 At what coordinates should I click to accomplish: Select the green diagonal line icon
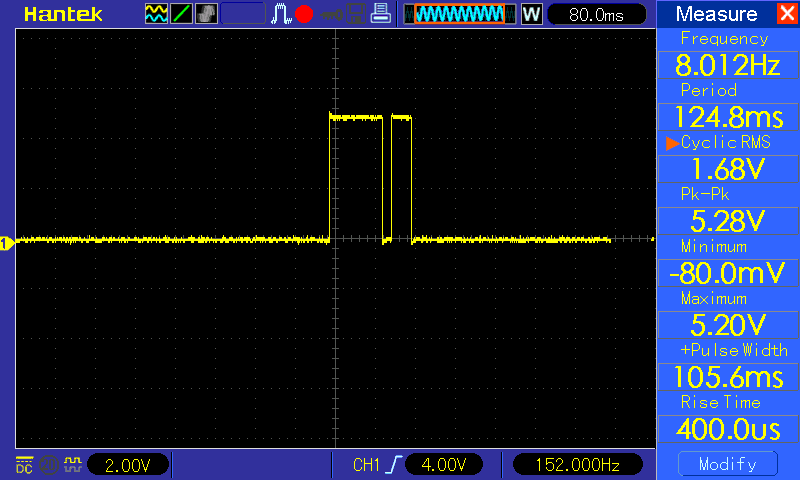tap(181, 14)
